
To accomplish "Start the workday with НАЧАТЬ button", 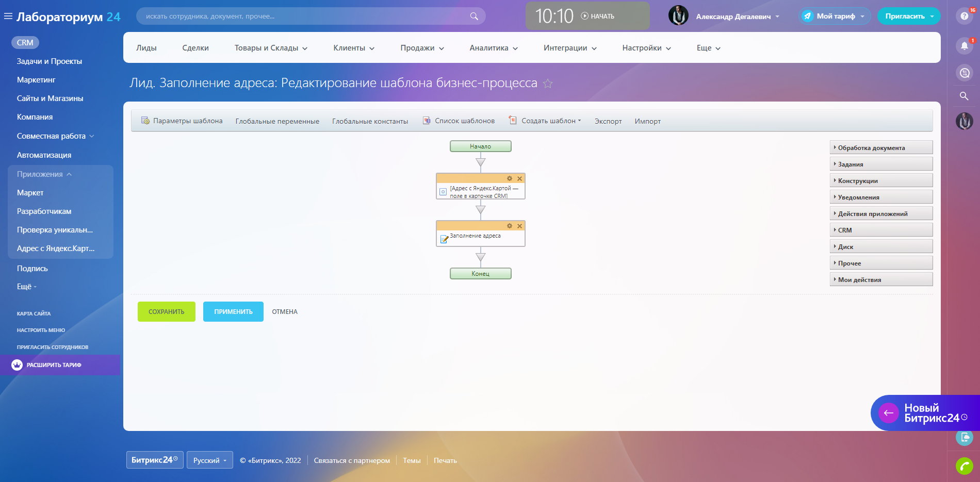I will [x=598, y=16].
